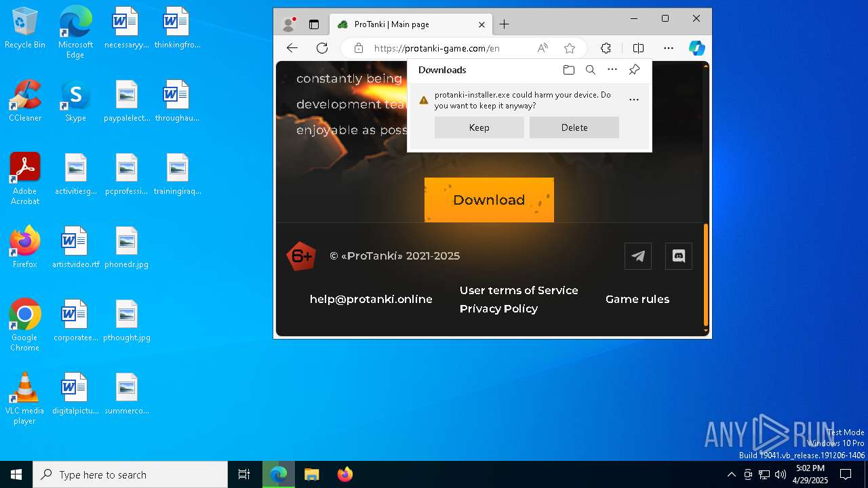
Task: Select artistvideo.rtf desktop file
Action: (75, 247)
